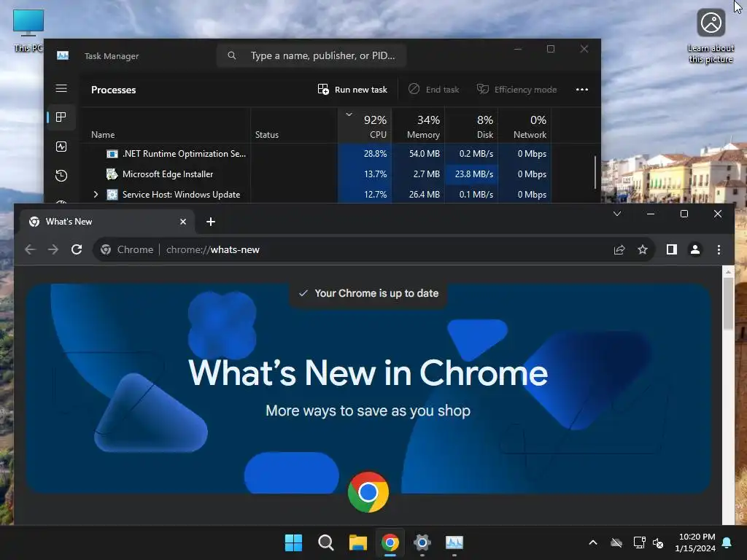Click the muted volume tray icon

(x=658, y=542)
